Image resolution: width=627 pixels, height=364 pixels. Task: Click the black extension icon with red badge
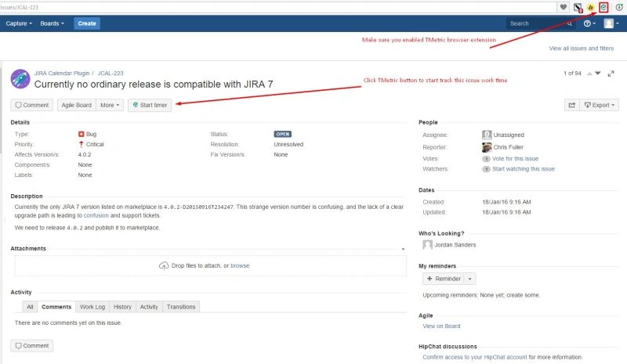coord(578,7)
